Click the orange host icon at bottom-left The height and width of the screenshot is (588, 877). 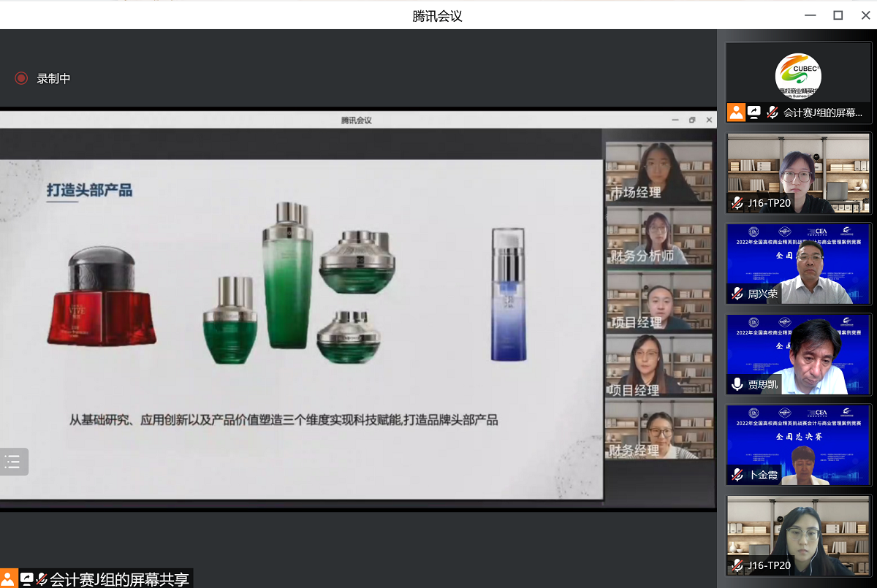click(x=8, y=579)
